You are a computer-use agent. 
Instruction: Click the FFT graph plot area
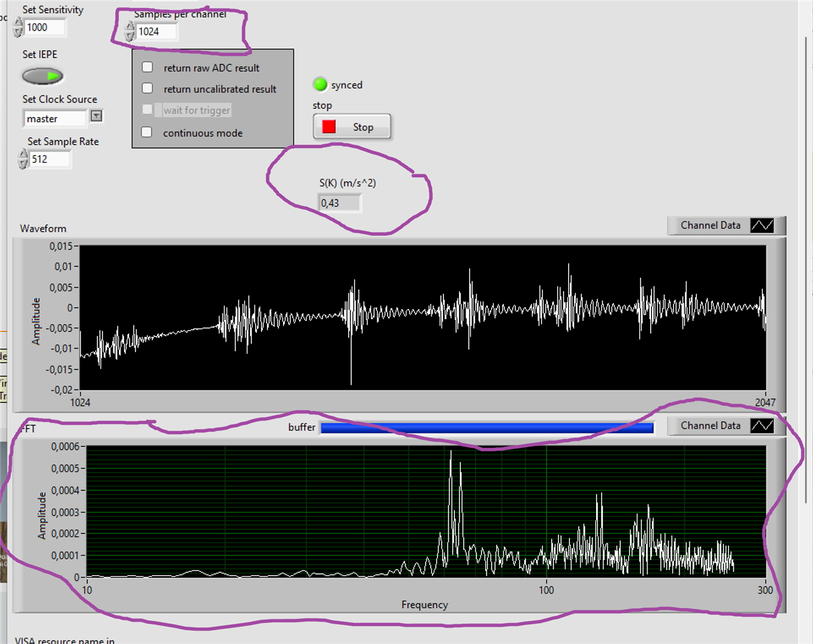pyautogui.click(x=426, y=511)
